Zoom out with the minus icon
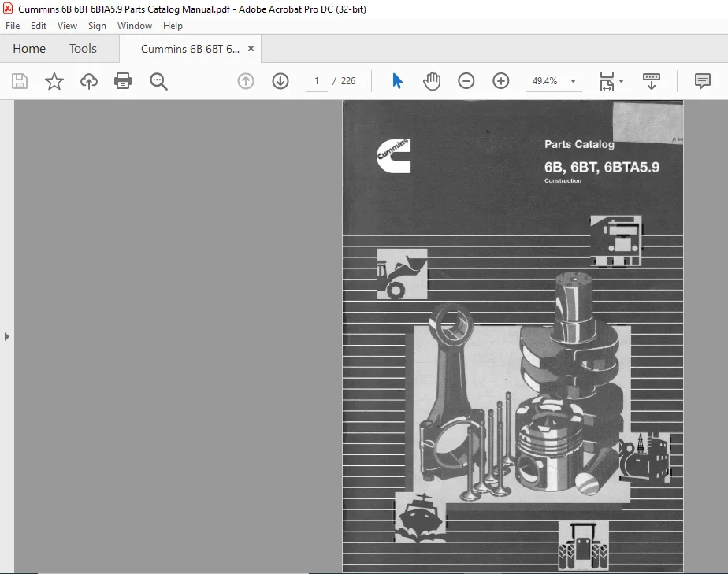This screenshot has height=574, width=728. [466, 81]
